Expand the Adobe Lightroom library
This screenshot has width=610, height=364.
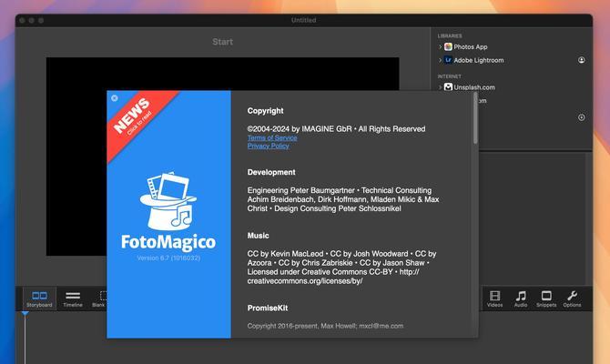click(x=441, y=60)
